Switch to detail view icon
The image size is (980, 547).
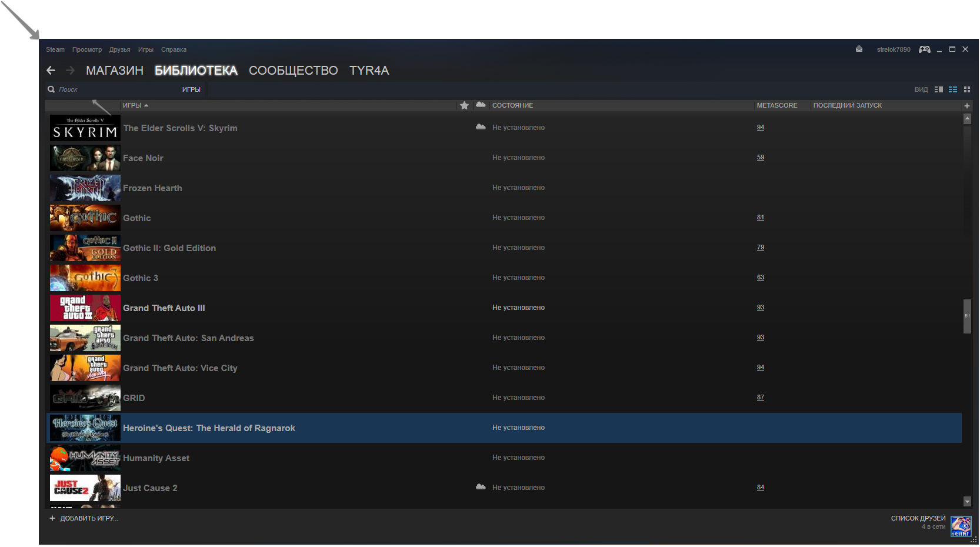(939, 89)
